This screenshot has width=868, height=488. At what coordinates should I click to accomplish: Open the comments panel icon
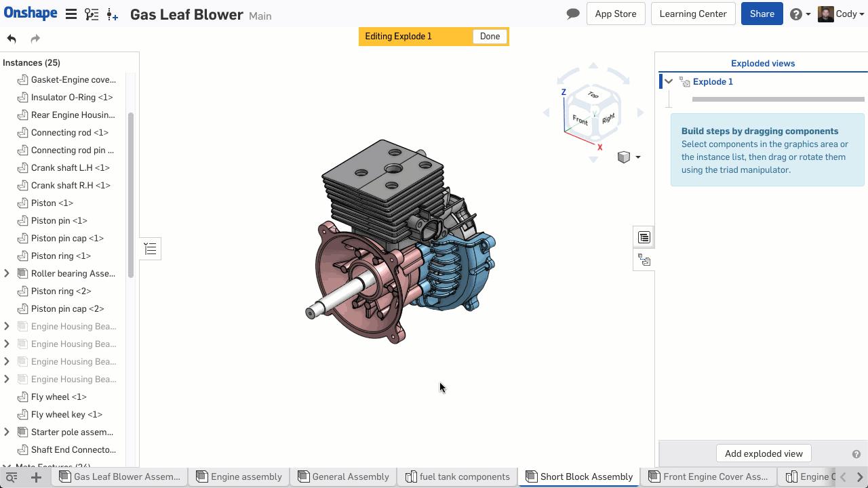pos(572,13)
